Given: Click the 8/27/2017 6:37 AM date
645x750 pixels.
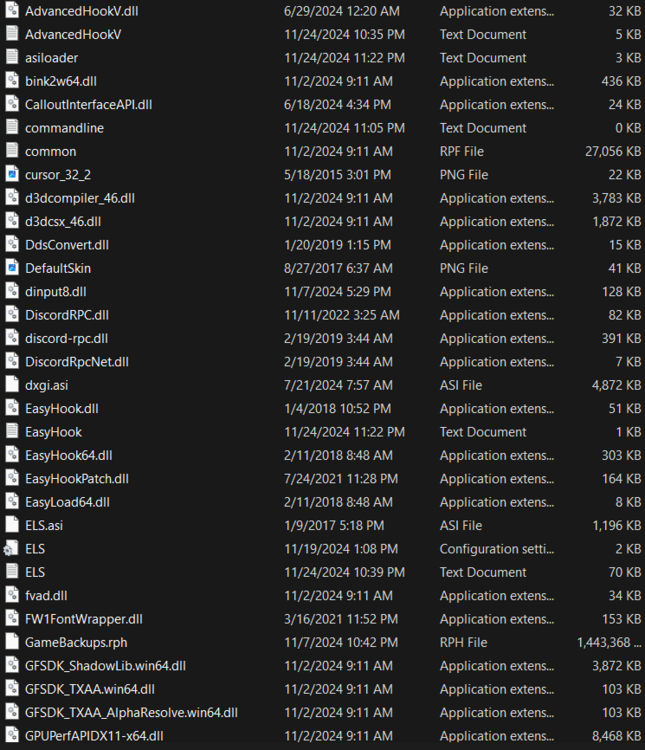Looking at the screenshot, I should point(338,268).
